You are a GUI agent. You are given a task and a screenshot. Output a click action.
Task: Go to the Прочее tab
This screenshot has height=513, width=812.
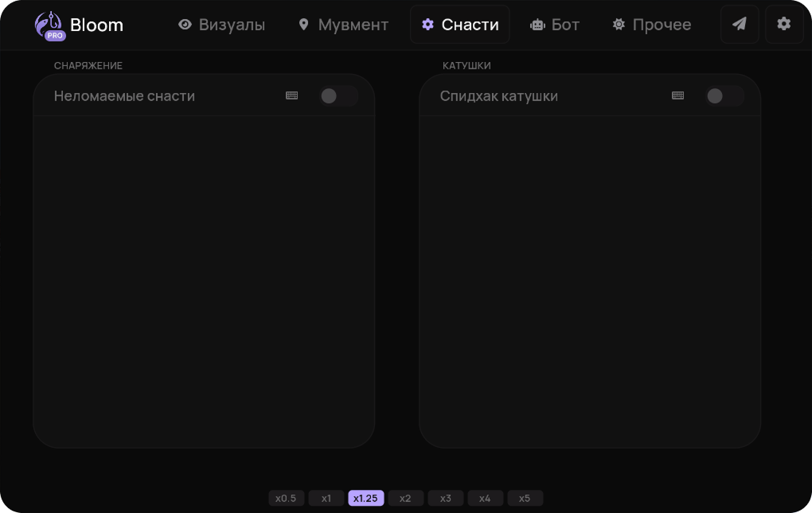[652, 25]
